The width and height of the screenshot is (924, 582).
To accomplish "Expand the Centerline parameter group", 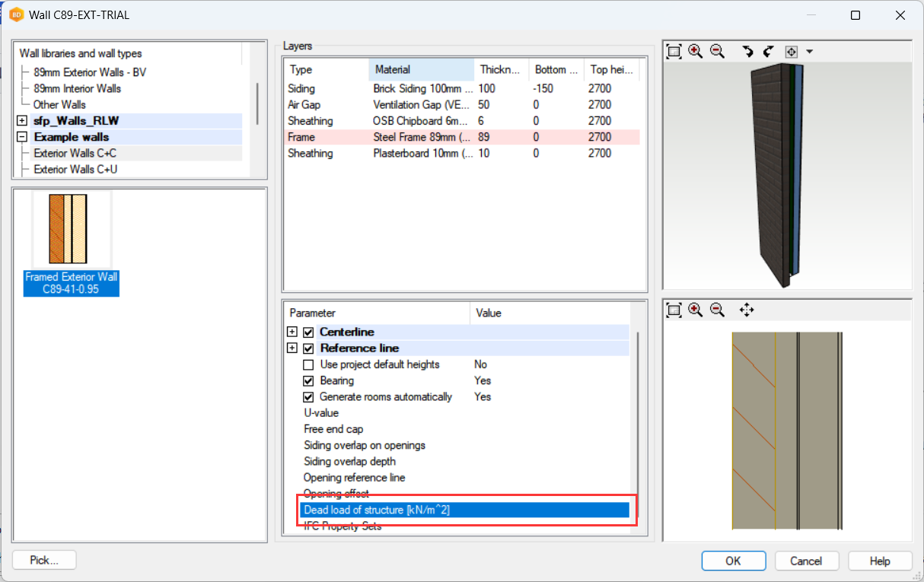I will tap(292, 332).
